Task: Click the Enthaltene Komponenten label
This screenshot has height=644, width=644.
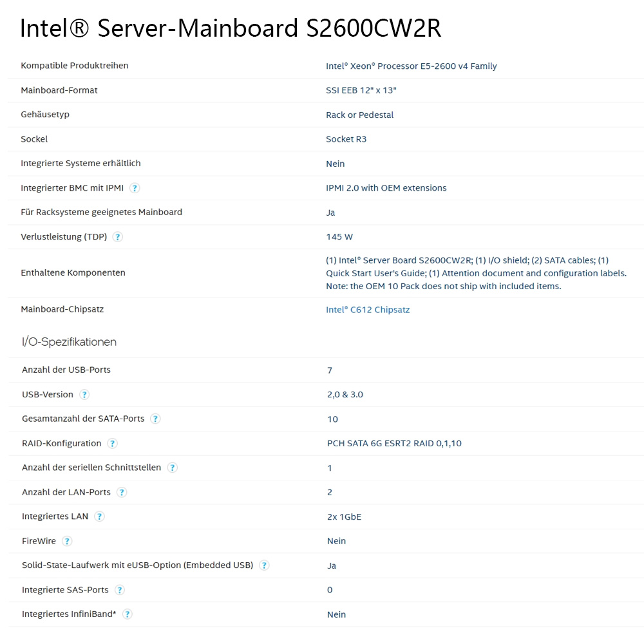Action: pos(73,272)
